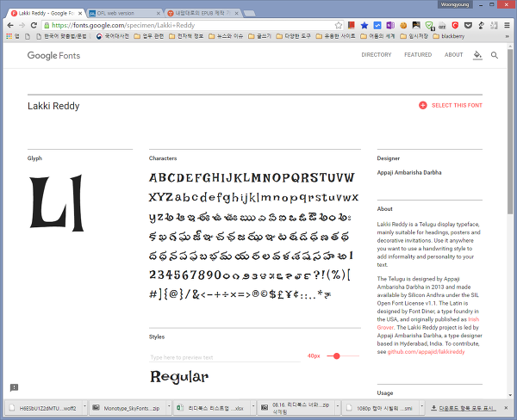The width and height of the screenshot is (517, 420).
Task: Click the preview text input field
Action: [224, 357]
